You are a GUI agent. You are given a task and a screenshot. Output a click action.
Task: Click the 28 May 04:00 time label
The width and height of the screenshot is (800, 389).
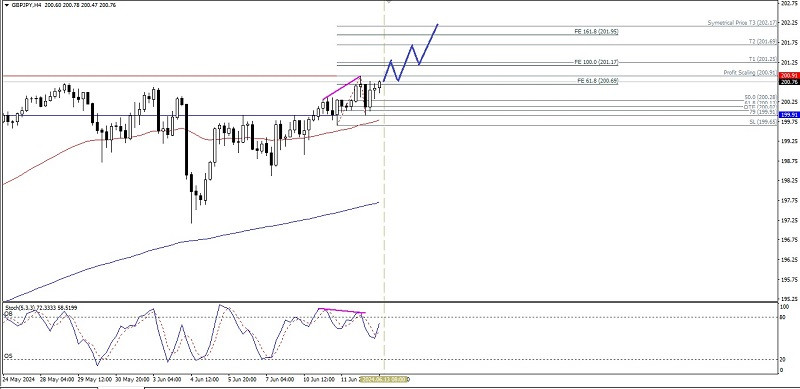click(57, 380)
